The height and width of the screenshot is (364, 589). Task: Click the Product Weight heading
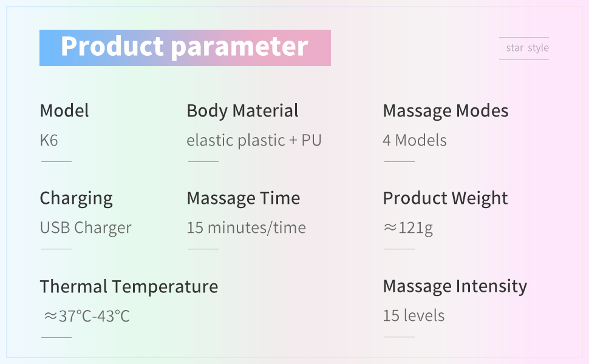coord(445,198)
